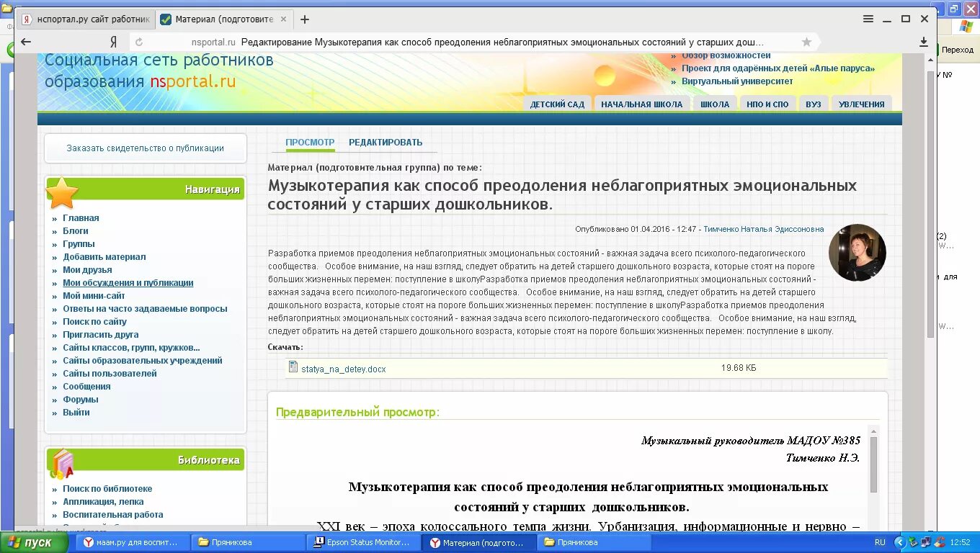This screenshot has width=980, height=553.
Task: Open author link 'Тимченко Наталья Эдиссоновна'
Action: pos(763,229)
